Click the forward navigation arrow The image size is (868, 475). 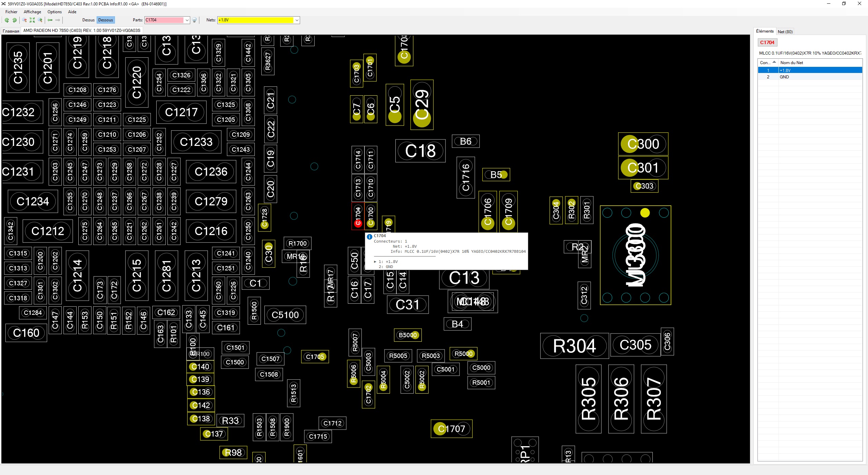58,20
